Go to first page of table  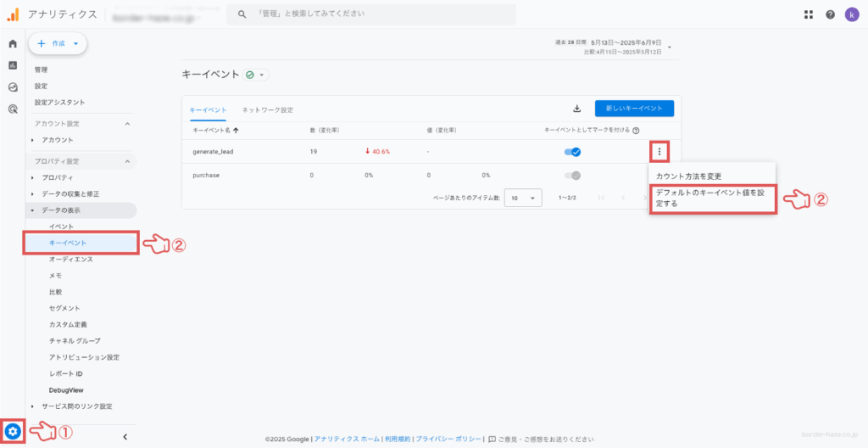tap(602, 198)
